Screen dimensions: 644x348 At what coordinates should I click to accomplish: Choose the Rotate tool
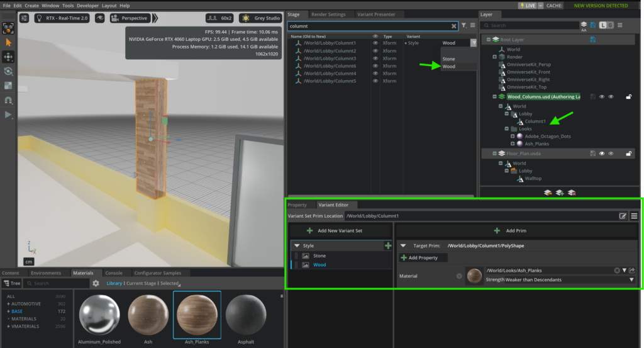9,71
